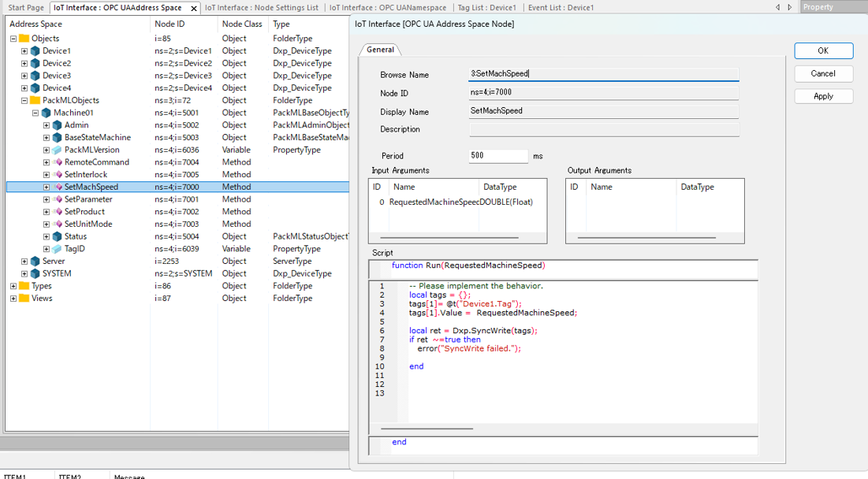The width and height of the screenshot is (868, 479).
Task: Click the Server object cube icon
Action: click(35, 262)
